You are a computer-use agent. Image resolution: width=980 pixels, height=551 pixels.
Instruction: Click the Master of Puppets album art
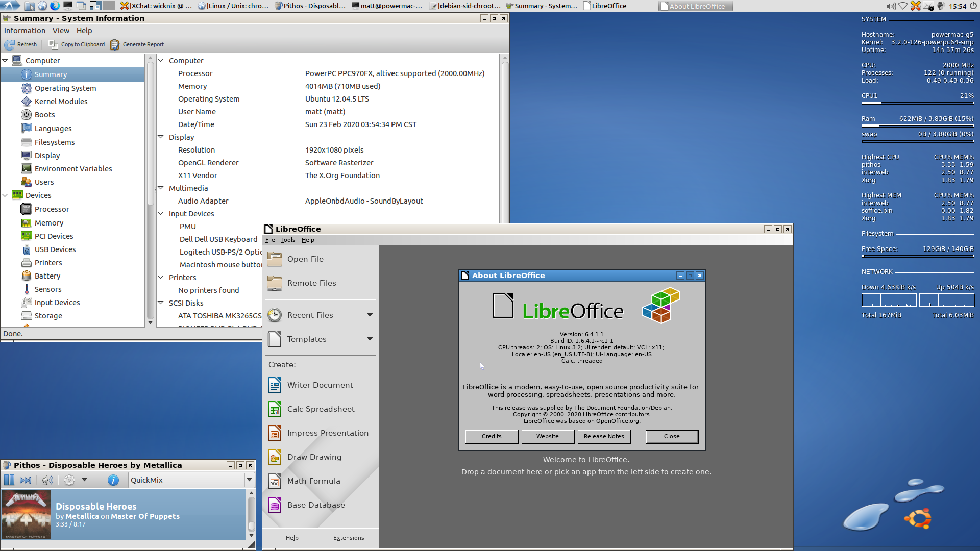[x=26, y=515]
